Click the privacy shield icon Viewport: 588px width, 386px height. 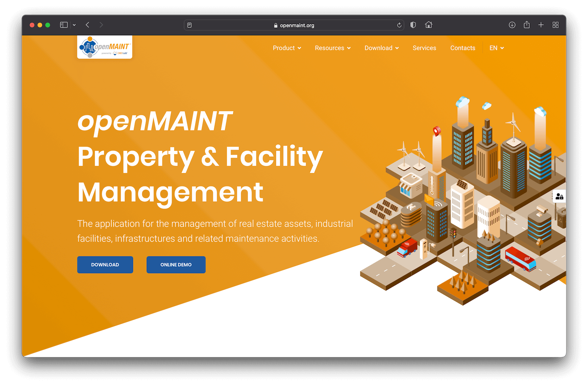tap(413, 25)
